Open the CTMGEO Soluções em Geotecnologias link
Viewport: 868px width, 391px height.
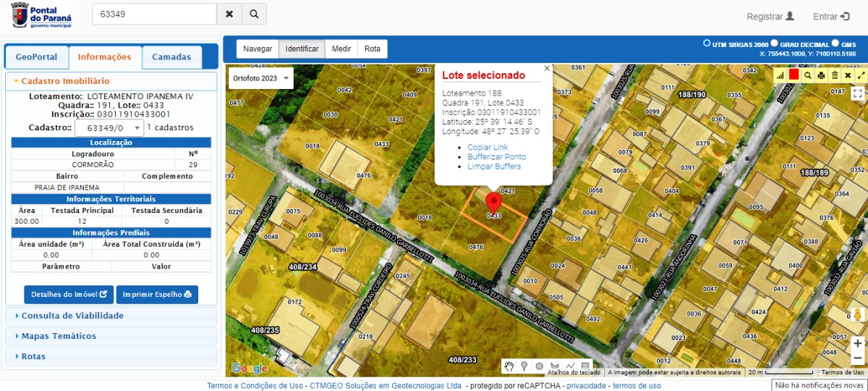pos(386,386)
